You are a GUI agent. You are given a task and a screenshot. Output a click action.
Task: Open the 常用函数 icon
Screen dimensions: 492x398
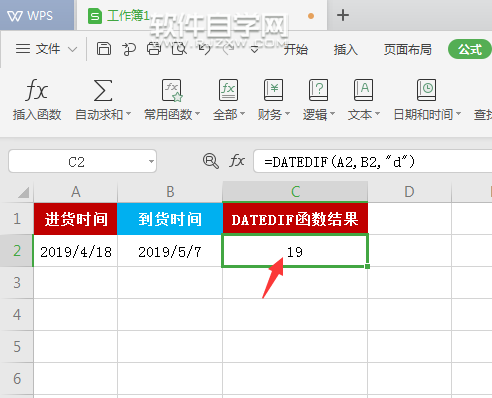click(172, 90)
